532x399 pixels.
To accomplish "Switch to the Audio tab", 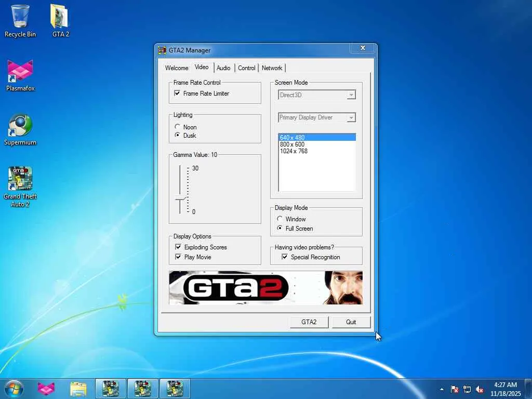I will [223, 68].
